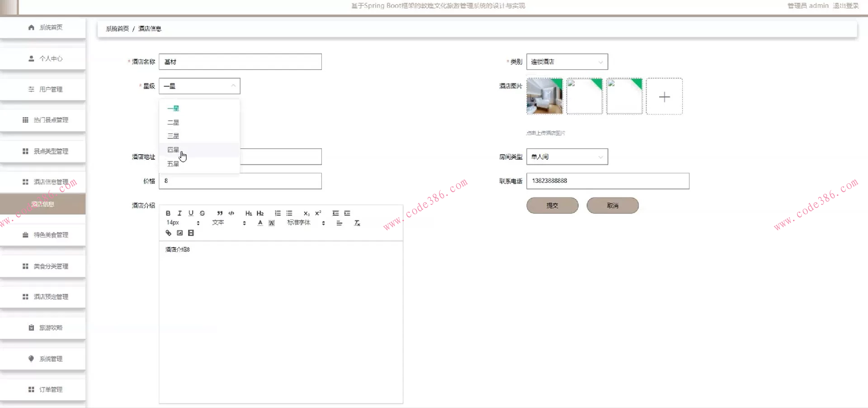Apply superscript formatting
Screen dimensions: 868x408
click(x=318, y=213)
